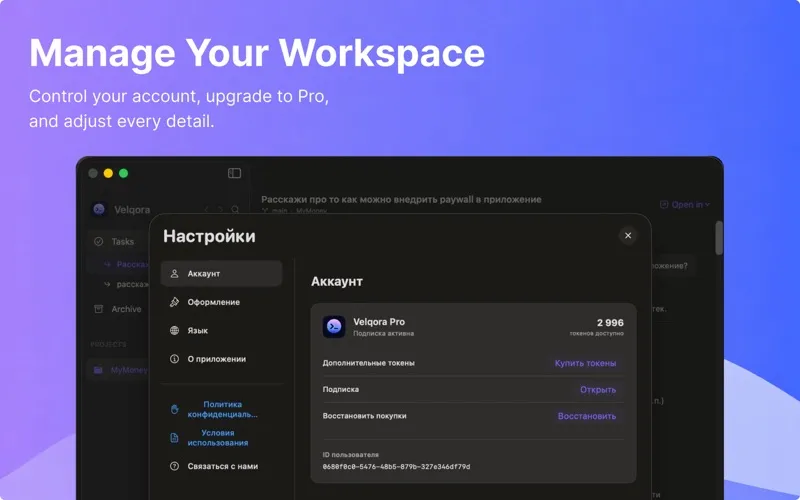The image size is (800, 500).
Task: Click the Archive box icon in sidebar
Action: 98,309
